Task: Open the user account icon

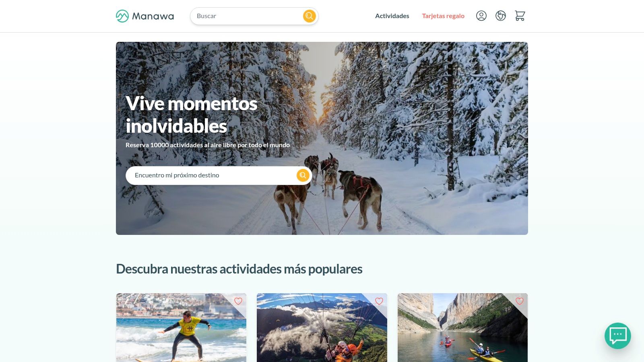Action: pyautogui.click(x=481, y=16)
